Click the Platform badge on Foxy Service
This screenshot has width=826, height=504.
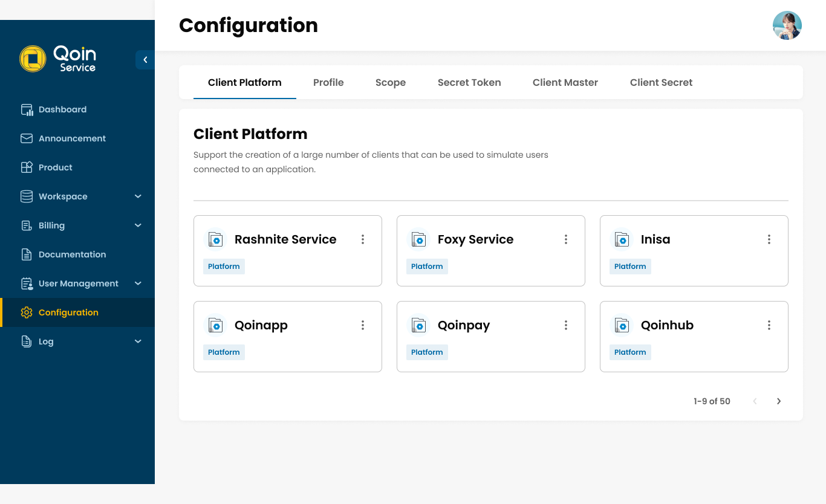(427, 266)
